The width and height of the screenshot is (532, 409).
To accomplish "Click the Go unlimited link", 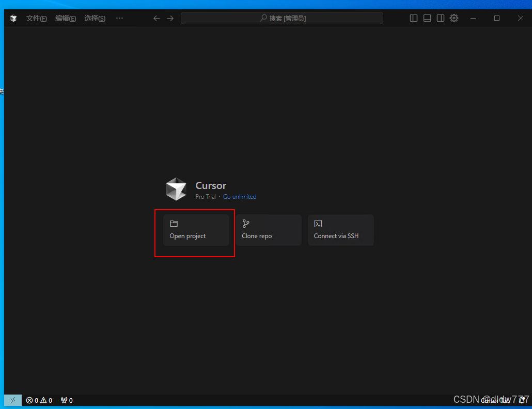I will click(240, 197).
